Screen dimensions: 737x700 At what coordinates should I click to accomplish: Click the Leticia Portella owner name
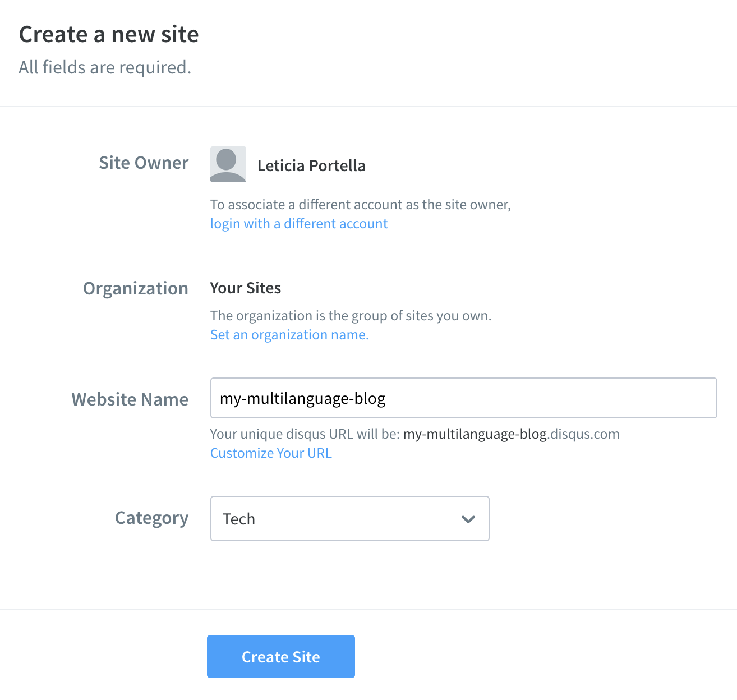pos(311,166)
